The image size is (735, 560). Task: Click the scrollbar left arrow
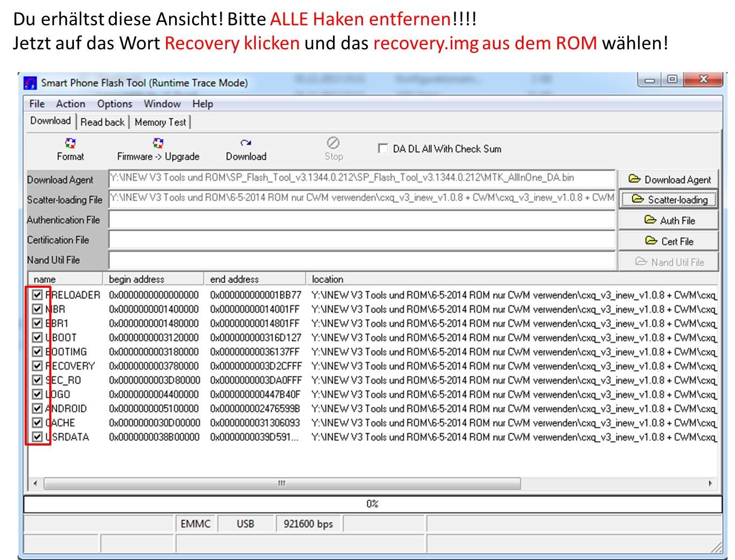35,484
